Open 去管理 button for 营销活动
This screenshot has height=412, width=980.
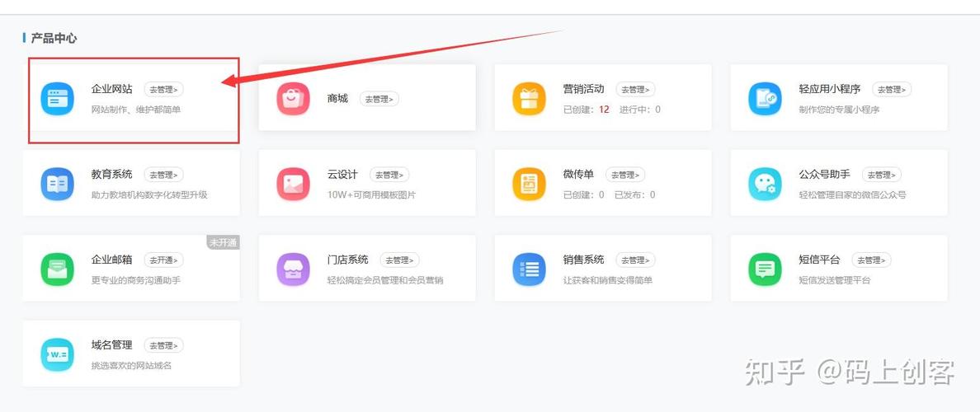tap(636, 89)
